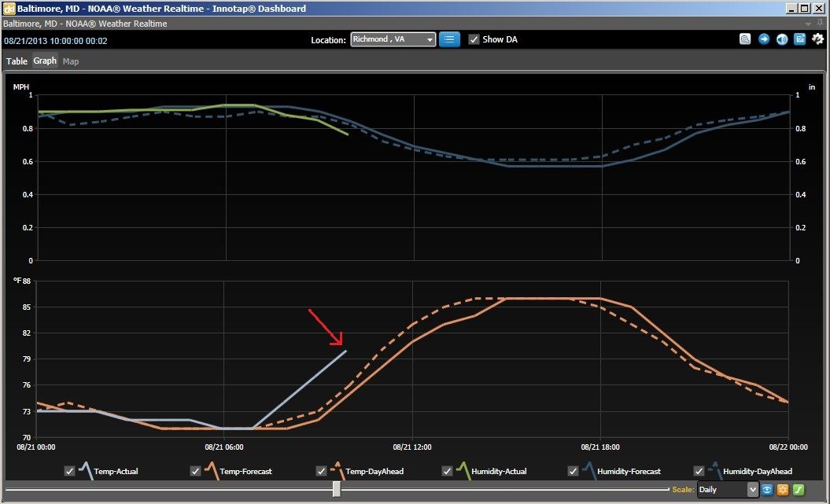The height and width of the screenshot is (504, 830).
Task: Uncheck the Temp-Actual series checkbox
Action: [x=69, y=471]
